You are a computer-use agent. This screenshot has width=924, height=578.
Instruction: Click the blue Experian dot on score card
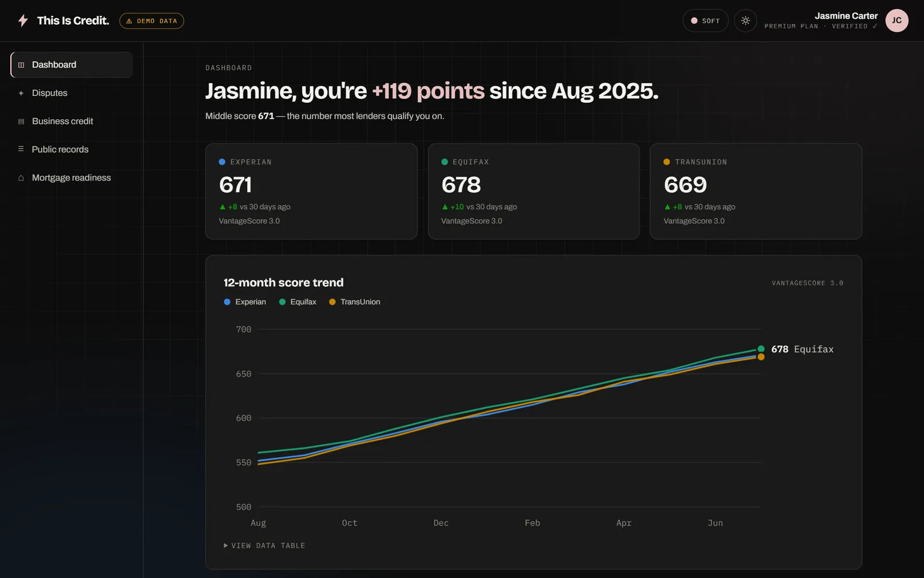coord(222,162)
